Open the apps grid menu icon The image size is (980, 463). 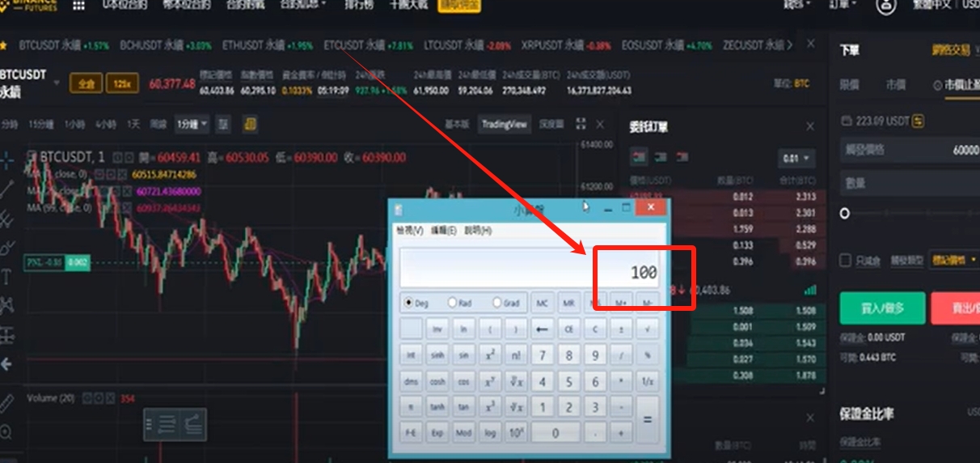coord(78,5)
